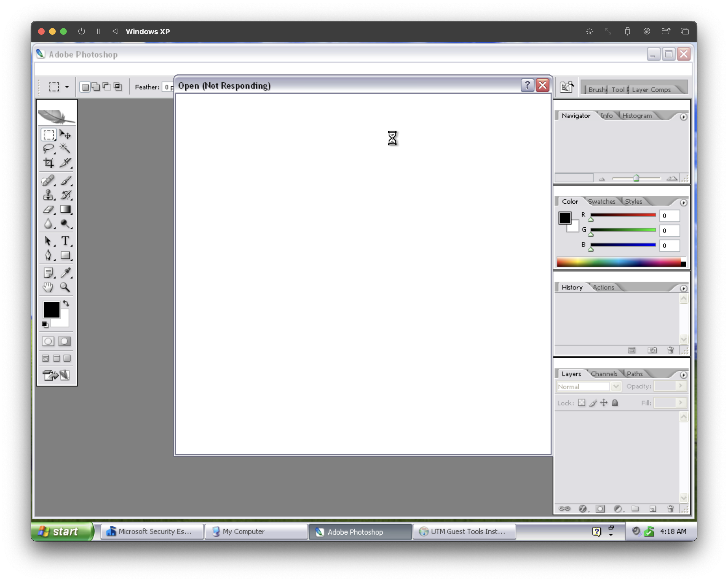Image resolution: width=728 pixels, height=582 pixels.
Task: Choose Intersect with selection mode
Action: pyautogui.click(x=117, y=86)
